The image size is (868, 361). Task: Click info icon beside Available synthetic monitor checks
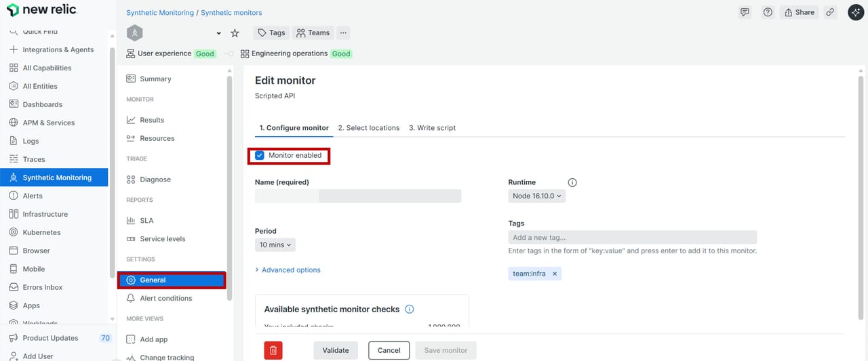tap(410, 310)
